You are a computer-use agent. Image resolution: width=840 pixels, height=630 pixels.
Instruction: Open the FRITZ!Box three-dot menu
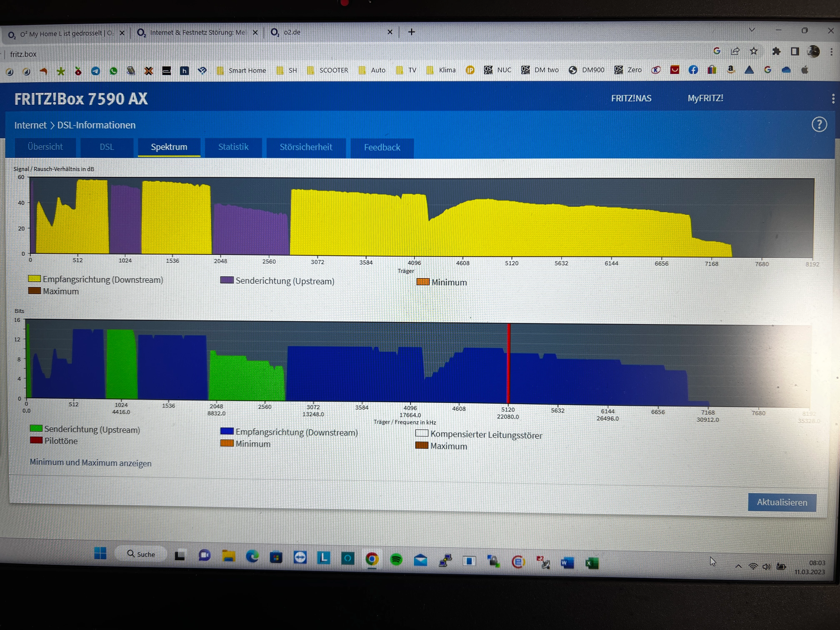click(833, 99)
